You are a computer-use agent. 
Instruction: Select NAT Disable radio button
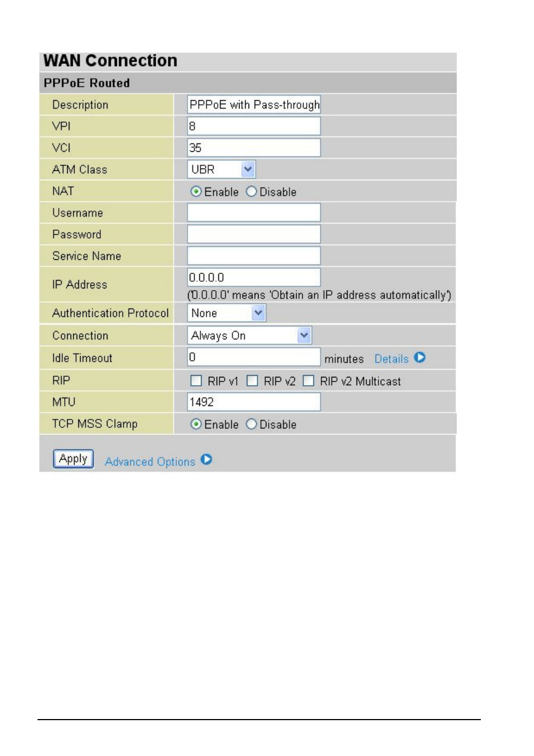(x=251, y=192)
